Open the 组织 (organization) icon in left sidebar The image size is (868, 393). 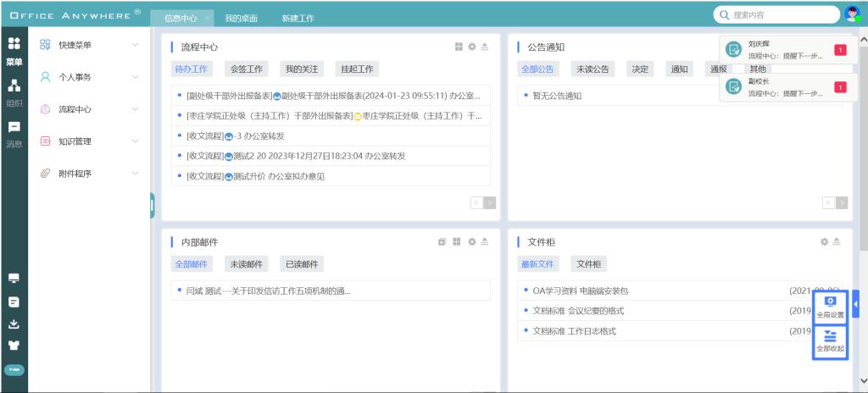[14, 90]
